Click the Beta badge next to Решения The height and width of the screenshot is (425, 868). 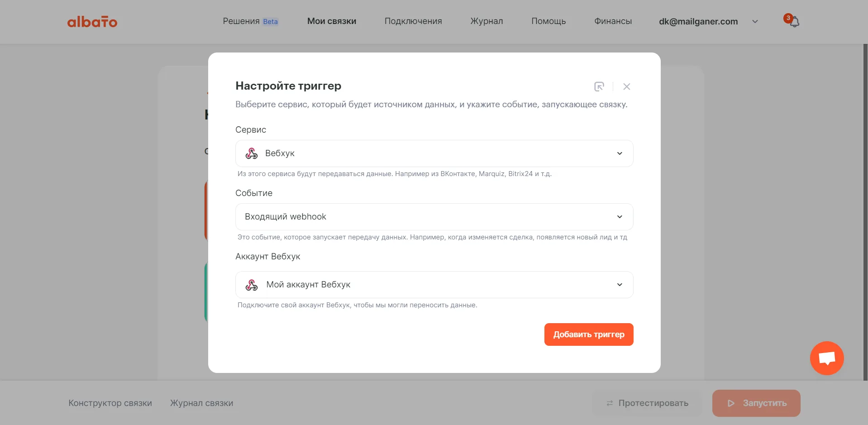pos(270,22)
